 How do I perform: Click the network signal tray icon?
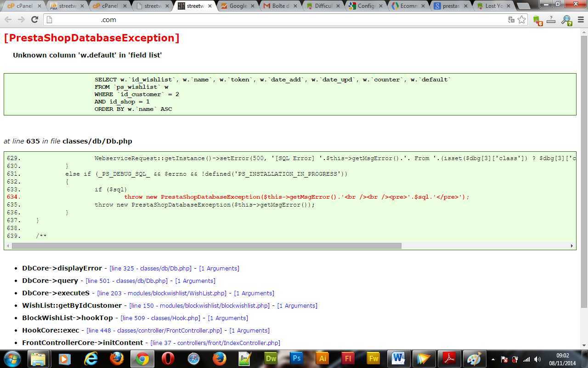pos(526,359)
